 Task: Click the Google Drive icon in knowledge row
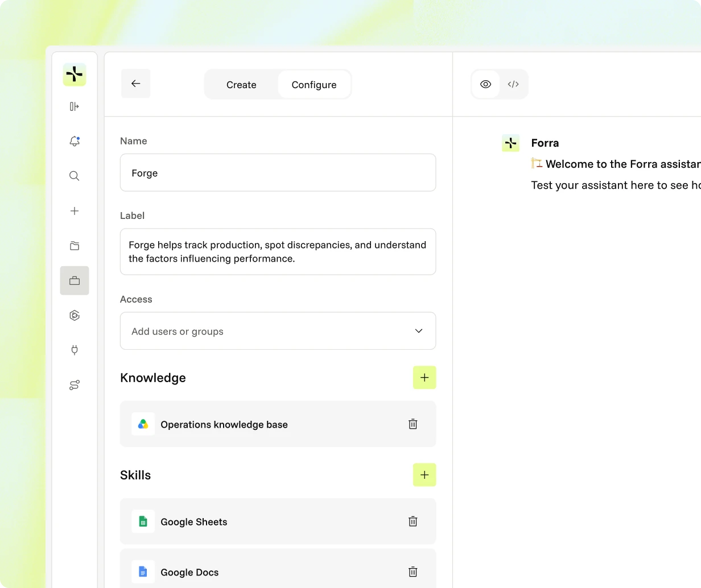143,424
